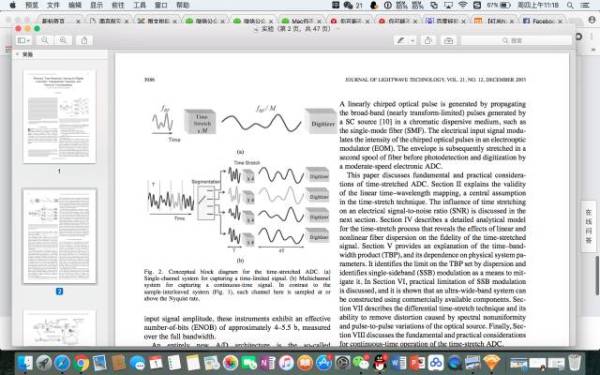Open WeChat from the Dock
600x375 pixels.
point(361,362)
